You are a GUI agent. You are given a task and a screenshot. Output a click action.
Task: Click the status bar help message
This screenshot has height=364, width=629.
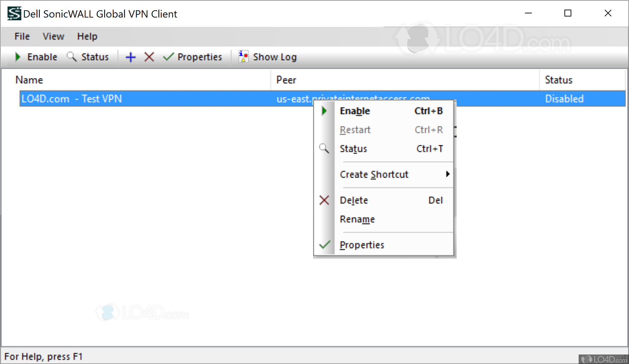tap(44, 356)
